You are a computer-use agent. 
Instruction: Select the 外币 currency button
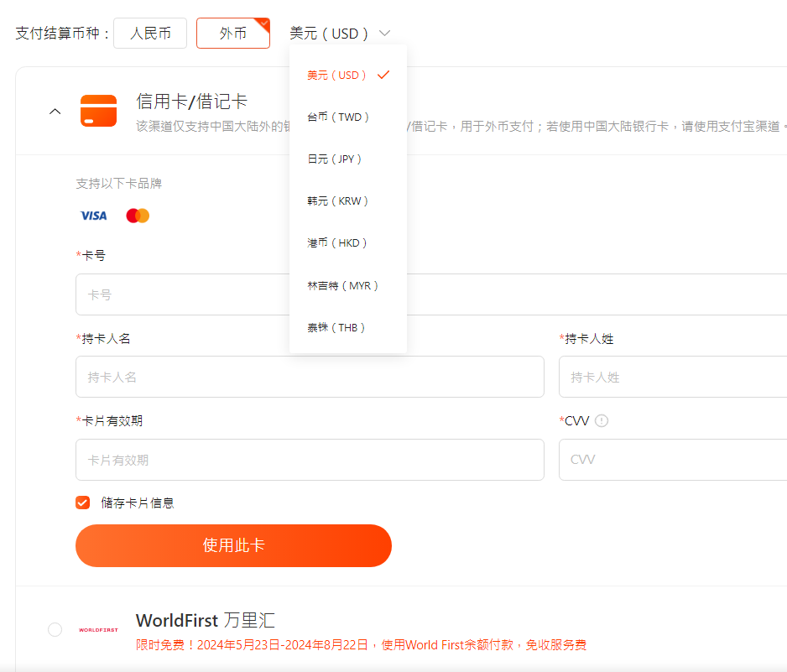click(x=233, y=33)
